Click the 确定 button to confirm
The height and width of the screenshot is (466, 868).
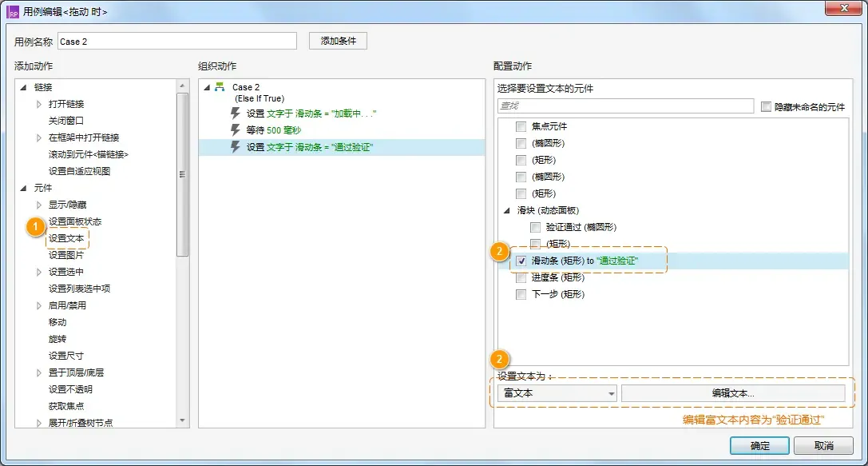[759, 446]
